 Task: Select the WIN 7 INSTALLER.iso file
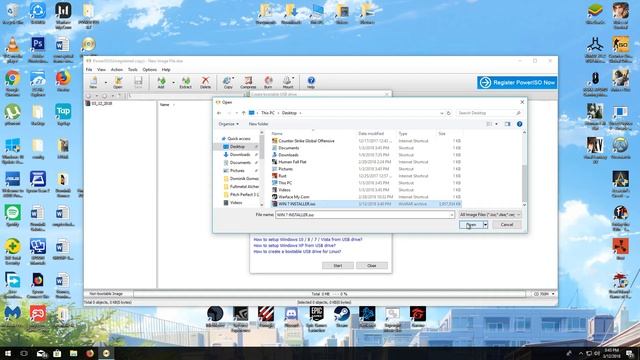click(x=366, y=204)
